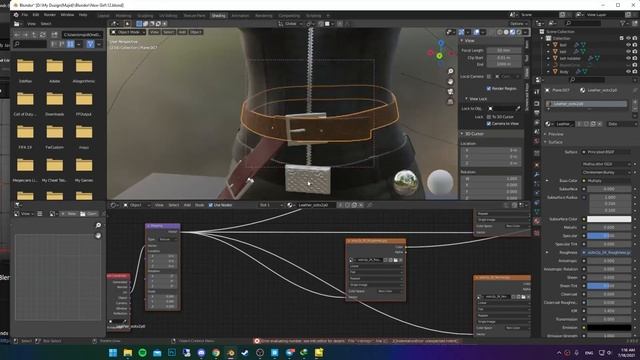Select the Leather material slot in list

click(x=586, y=104)
